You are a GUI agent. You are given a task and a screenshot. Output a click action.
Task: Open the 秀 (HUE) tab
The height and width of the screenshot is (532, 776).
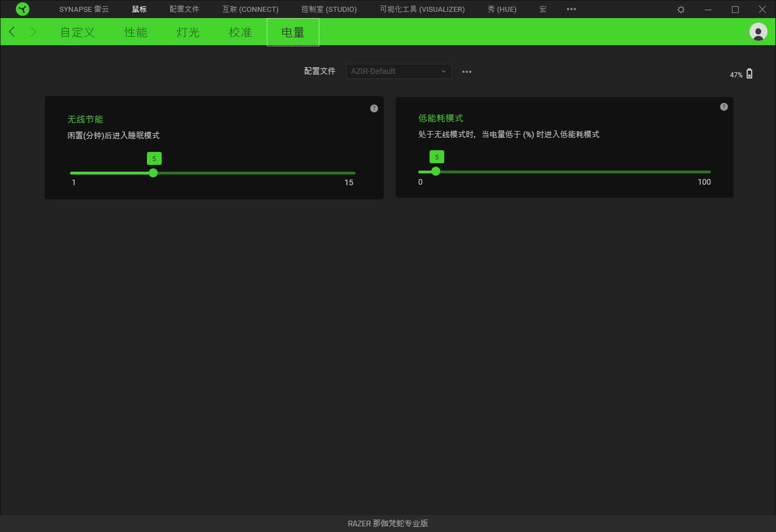click(502, 9)
